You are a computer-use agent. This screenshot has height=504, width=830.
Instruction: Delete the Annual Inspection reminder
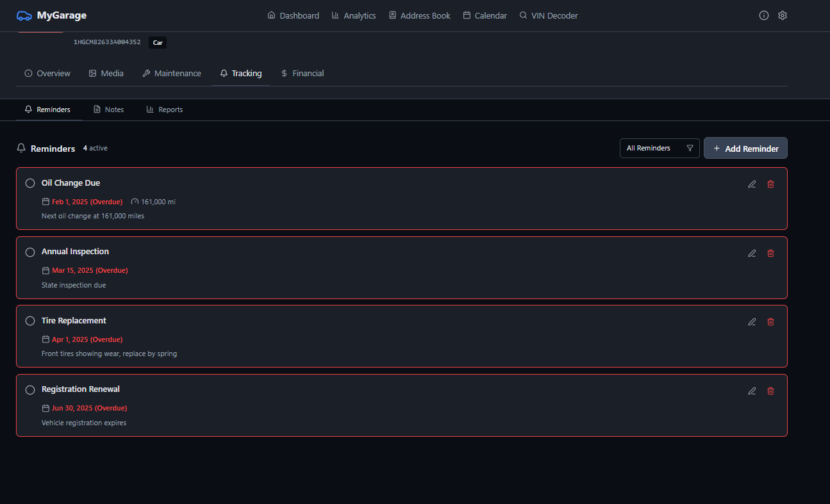[770, 253]
